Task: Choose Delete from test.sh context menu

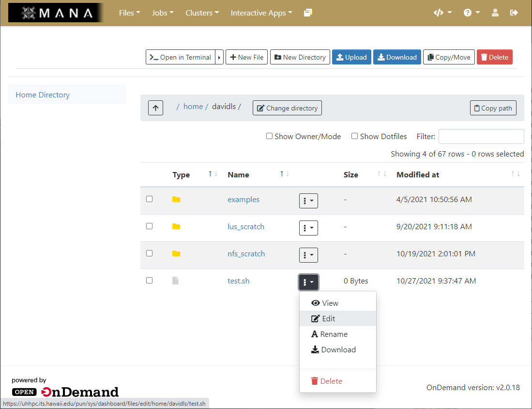Action: coord(337,381)
